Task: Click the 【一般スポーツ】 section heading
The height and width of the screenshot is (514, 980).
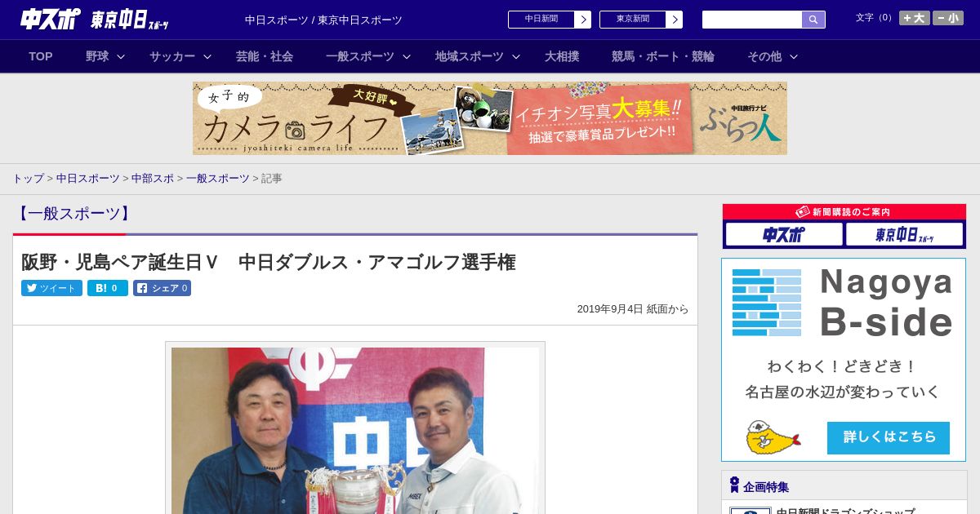Action: [73, 214]
